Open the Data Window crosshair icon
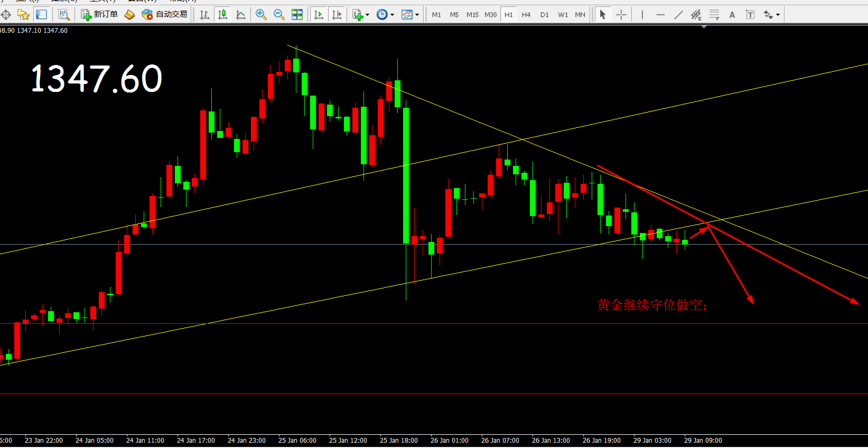The width and height of the screenshot is (868, 448). [x=6, y=15]
